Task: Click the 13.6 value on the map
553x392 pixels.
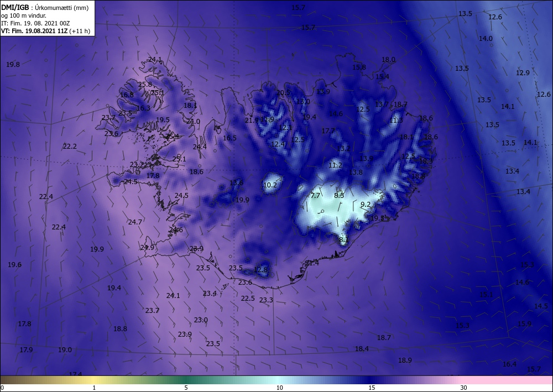Action: [236, 182]
